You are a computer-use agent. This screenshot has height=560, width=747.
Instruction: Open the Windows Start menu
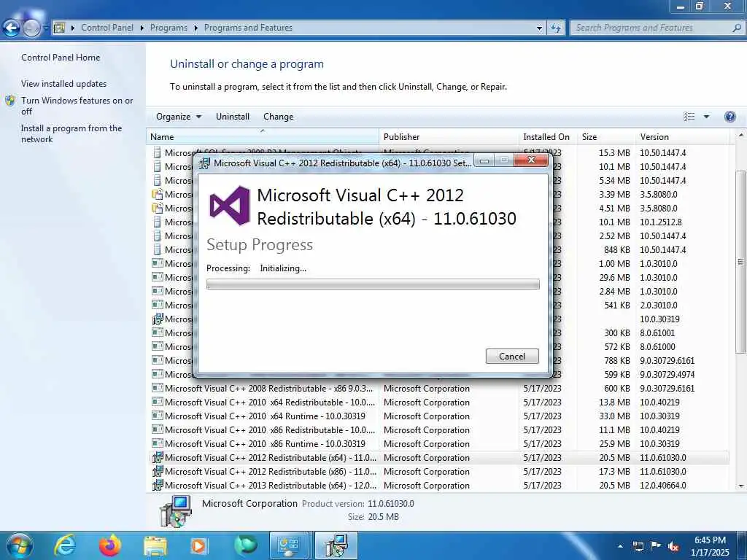click(20, 545)
